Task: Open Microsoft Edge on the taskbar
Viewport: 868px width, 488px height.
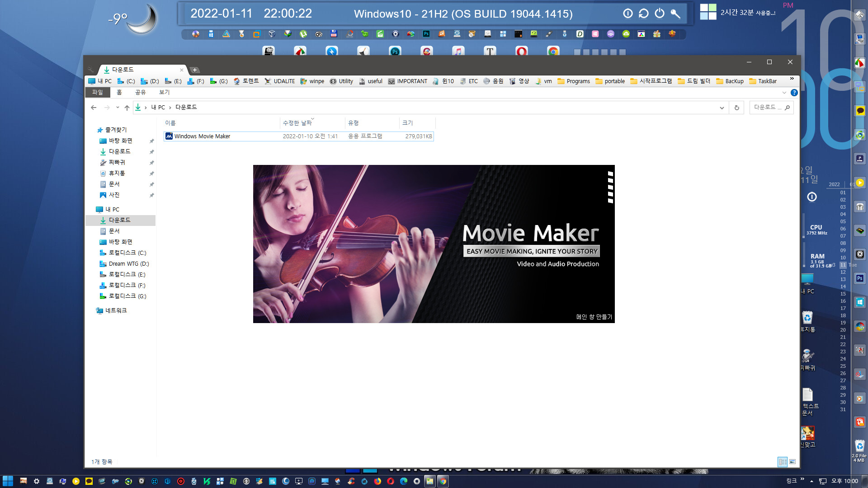Action: tap(404, 481)
